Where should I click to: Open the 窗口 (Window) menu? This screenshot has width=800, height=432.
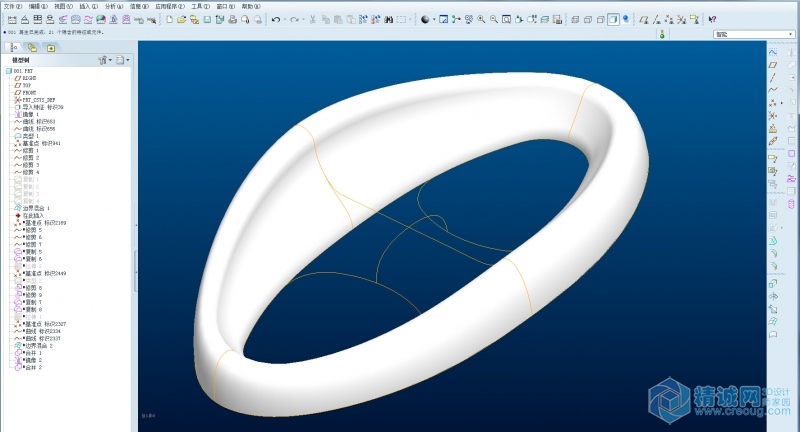pos(226,6)
